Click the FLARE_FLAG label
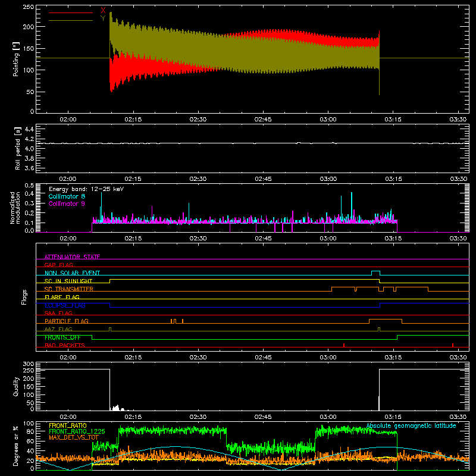 (x=62, y=297)
